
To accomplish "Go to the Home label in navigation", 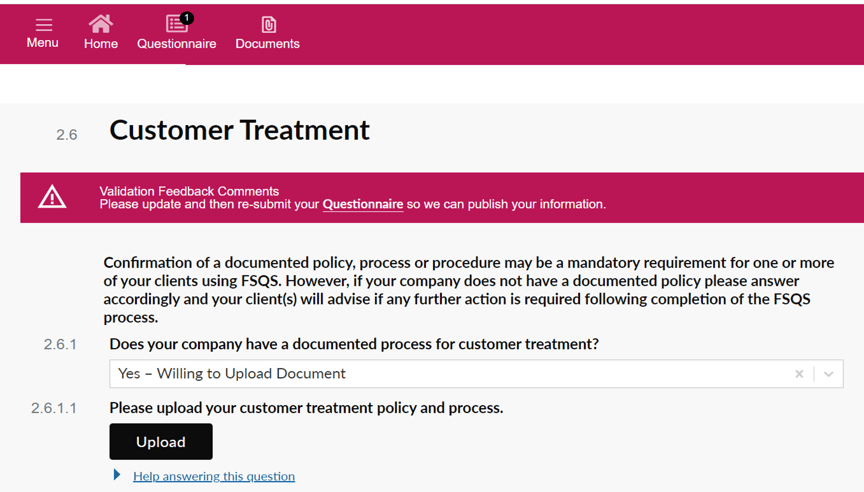I will [101, 44].
